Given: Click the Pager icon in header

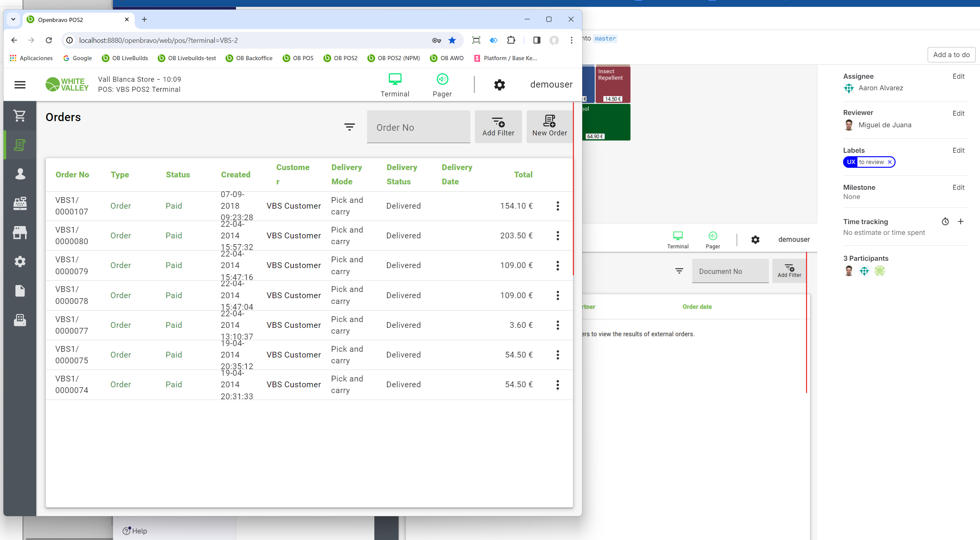Looking at the screenshot, I should (x=442, y=85).
